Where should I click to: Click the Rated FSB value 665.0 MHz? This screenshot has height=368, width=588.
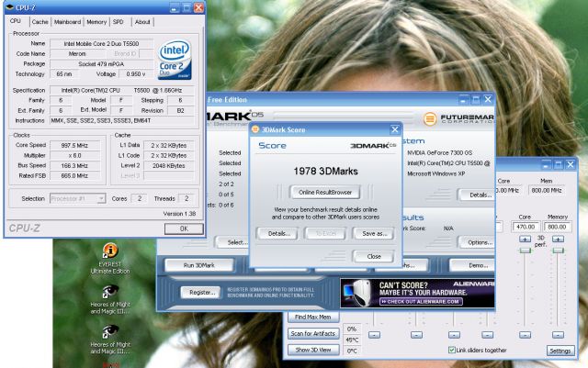(74, 176)
